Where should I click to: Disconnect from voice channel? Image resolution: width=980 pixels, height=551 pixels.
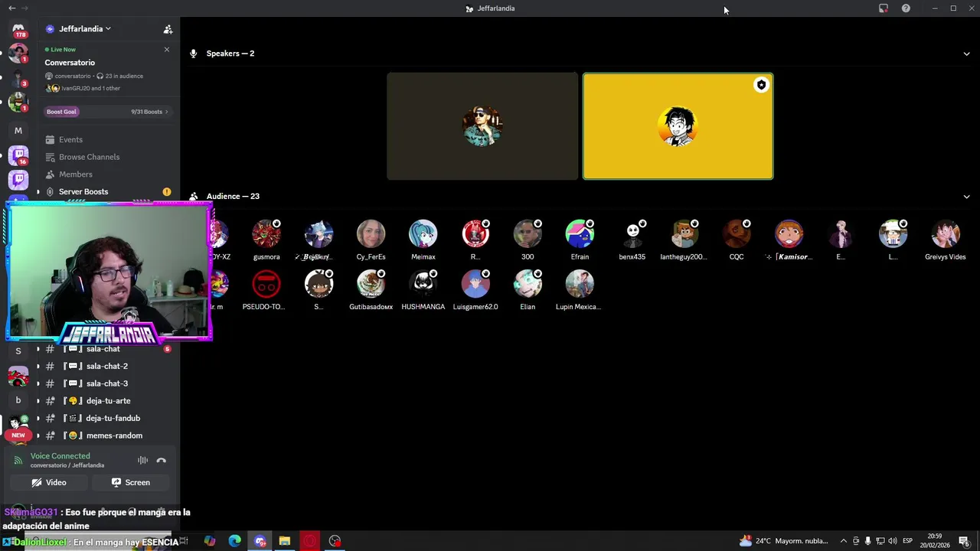(161, 460)
